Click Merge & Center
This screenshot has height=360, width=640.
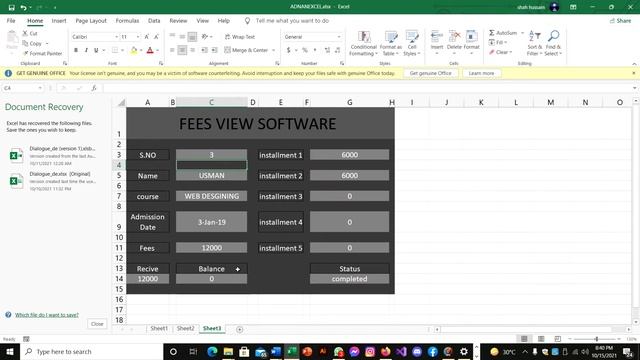coord(246,50)
